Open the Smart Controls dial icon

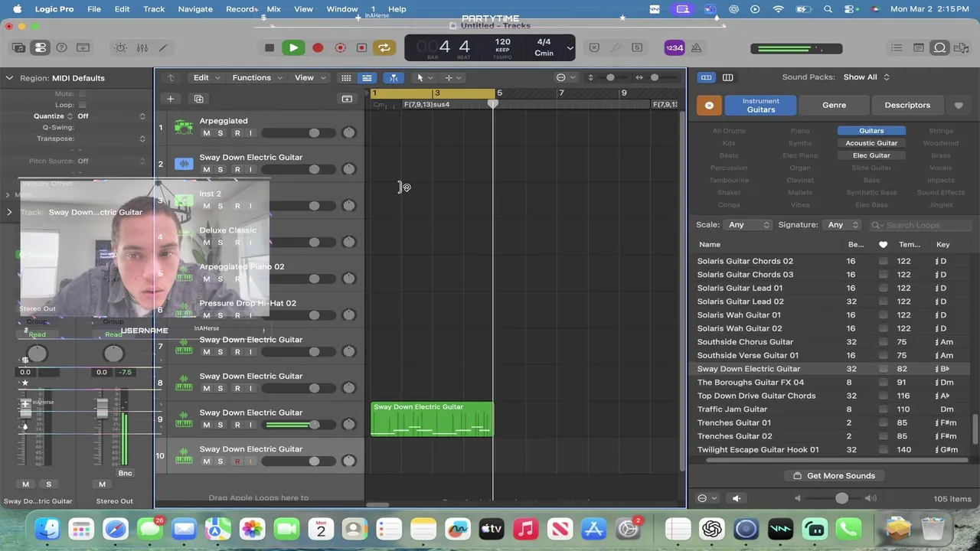pyautogui.click(x=121, y=47)
